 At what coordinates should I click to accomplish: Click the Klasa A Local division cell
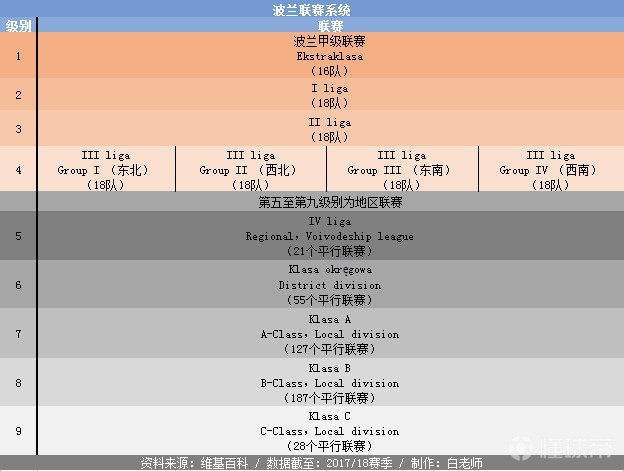click(x=329, y=333)
